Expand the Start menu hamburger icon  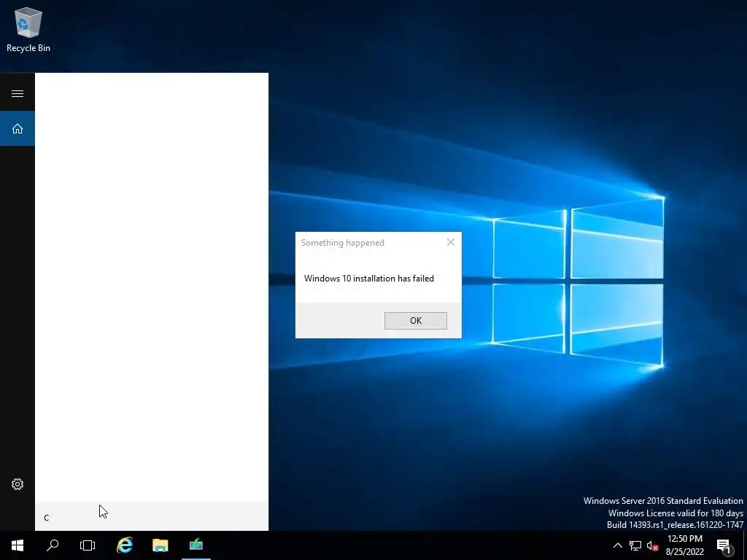18,93
